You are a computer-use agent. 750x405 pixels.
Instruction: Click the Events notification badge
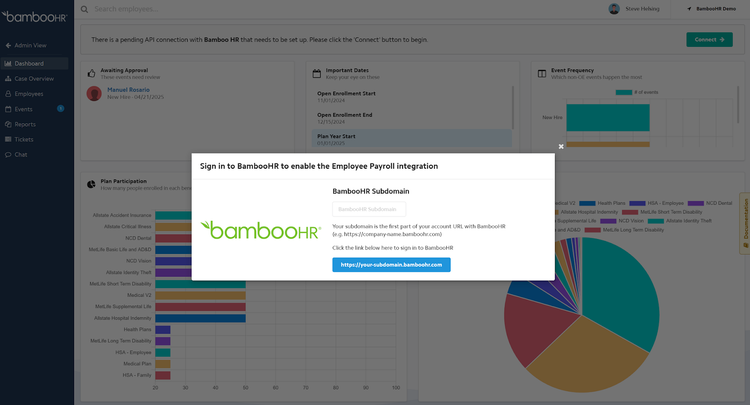61,109
